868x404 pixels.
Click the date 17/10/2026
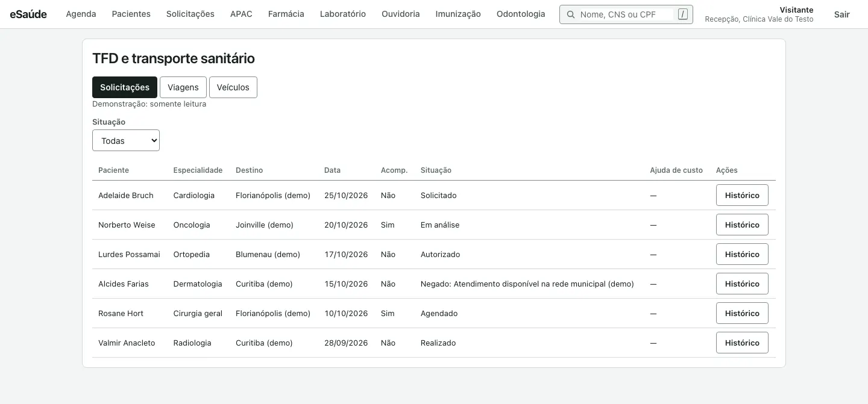coord(346,254)
